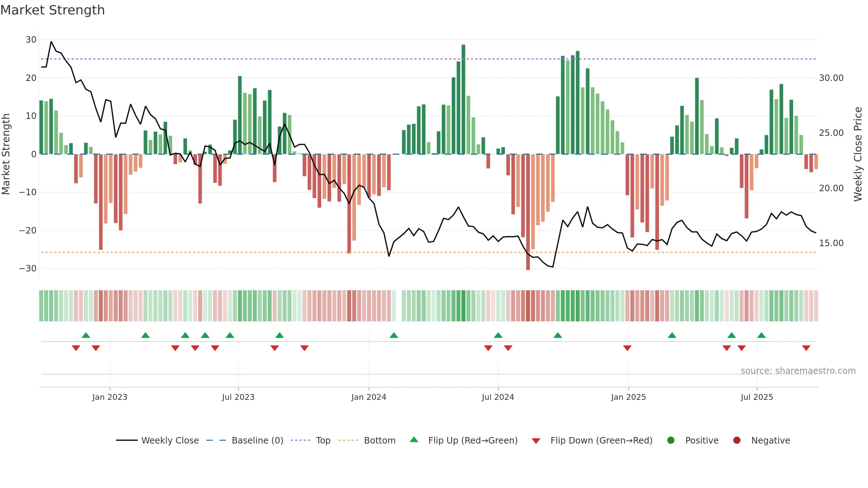
Task: Select the Flip Up triangle just after Jul 2025
Action: coord(761,335)
